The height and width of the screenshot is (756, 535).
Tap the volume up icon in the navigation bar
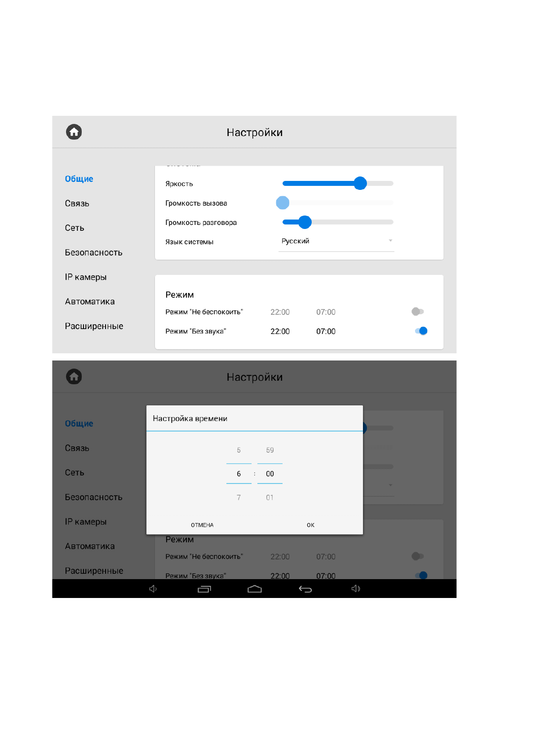pos(356,589)
